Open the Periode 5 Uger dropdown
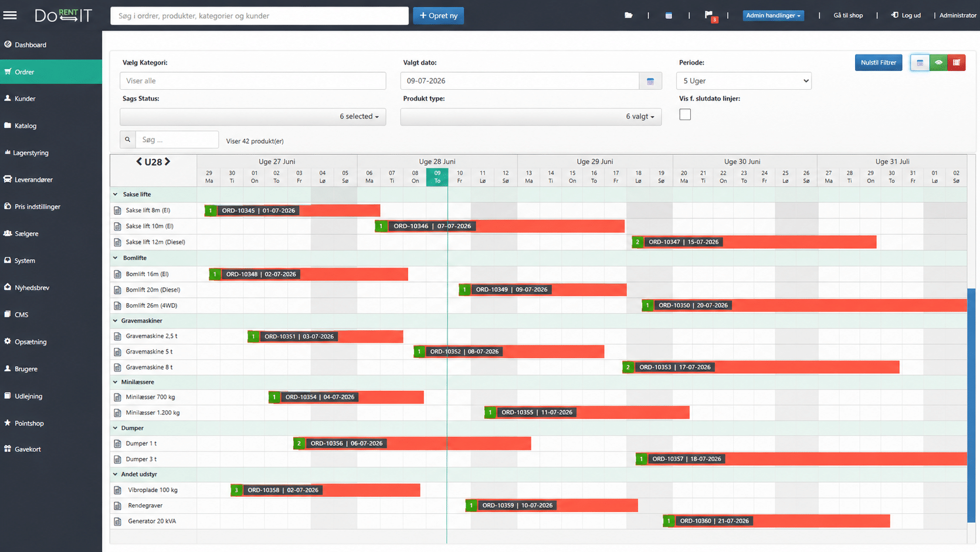The height and width of the screenshot is (552, 980). point(744,81)
